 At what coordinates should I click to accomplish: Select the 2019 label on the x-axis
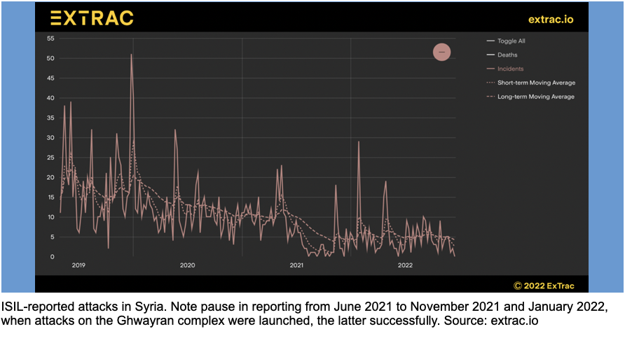tap(78, 265)
